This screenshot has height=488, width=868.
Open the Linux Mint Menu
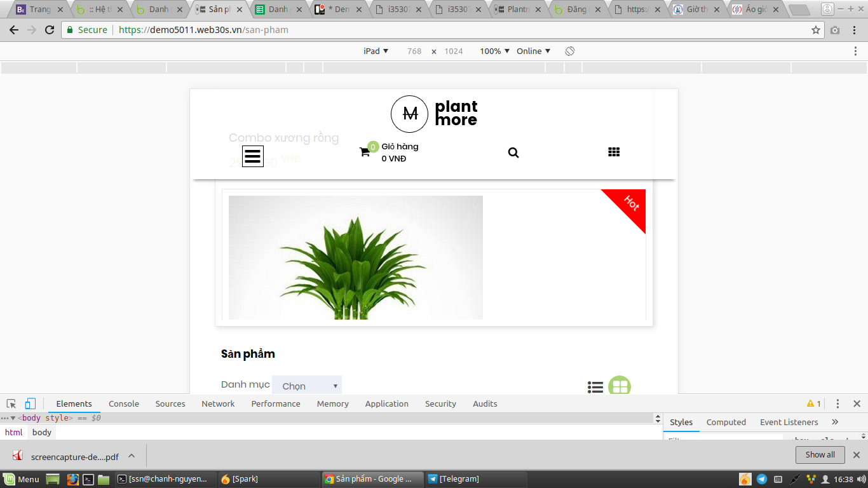click(22, 479)
